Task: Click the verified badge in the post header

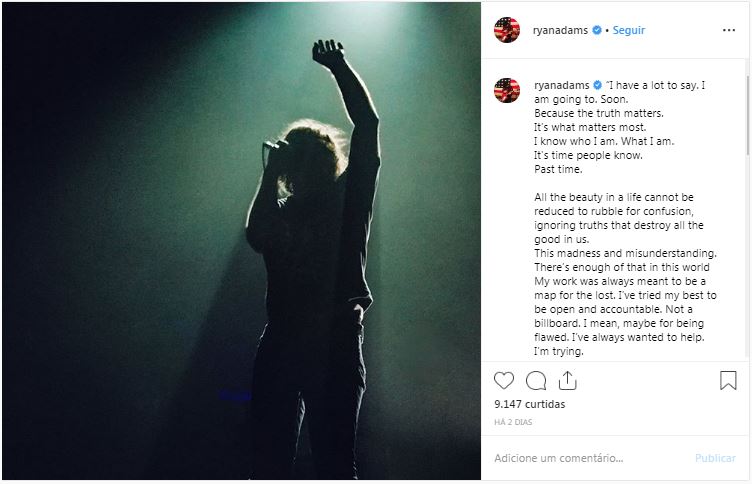Action: tap(597, 30)
